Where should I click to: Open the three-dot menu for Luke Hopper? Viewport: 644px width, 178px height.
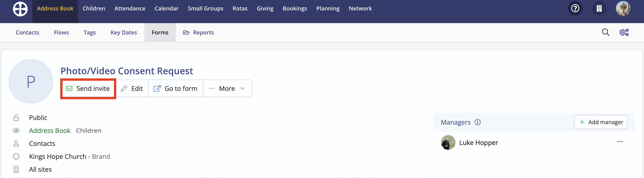click(x=620, y=142)
